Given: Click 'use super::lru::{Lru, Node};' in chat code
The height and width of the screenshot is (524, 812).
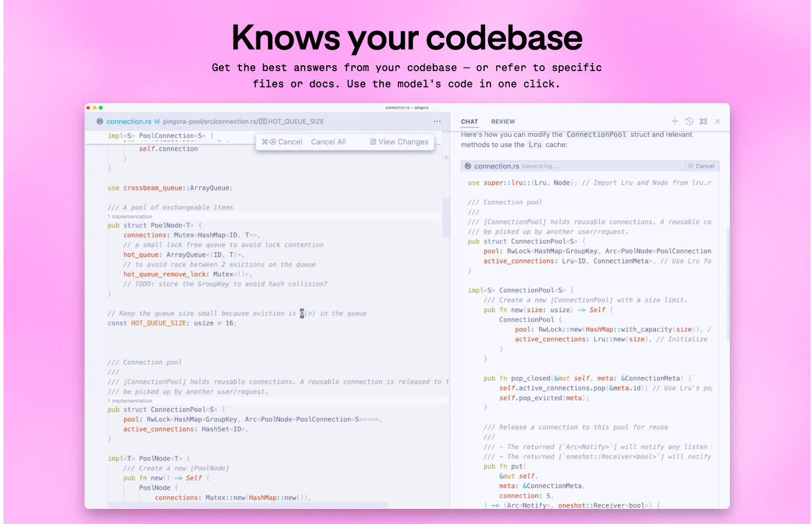Looking at the screenshot, I should 522,183.
